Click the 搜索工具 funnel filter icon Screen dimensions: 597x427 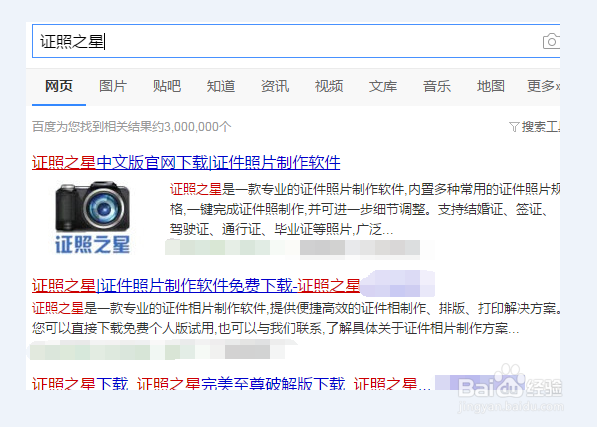click(514, 127)
